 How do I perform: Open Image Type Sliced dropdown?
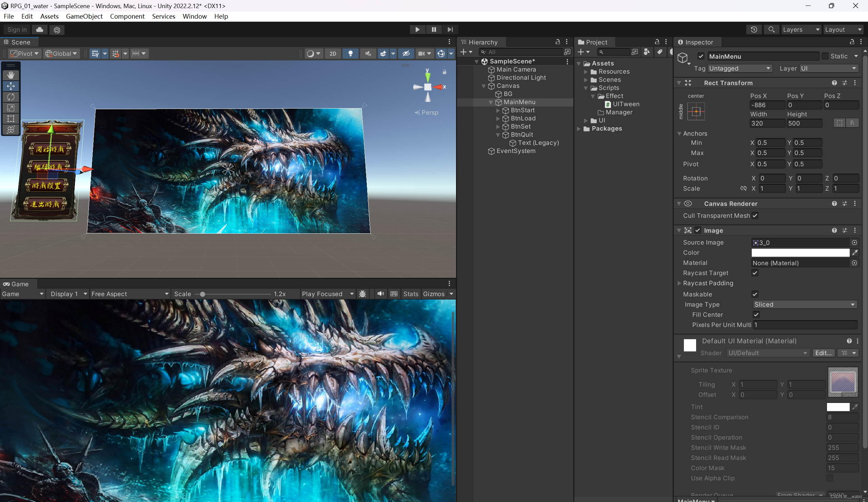[805, 305]
